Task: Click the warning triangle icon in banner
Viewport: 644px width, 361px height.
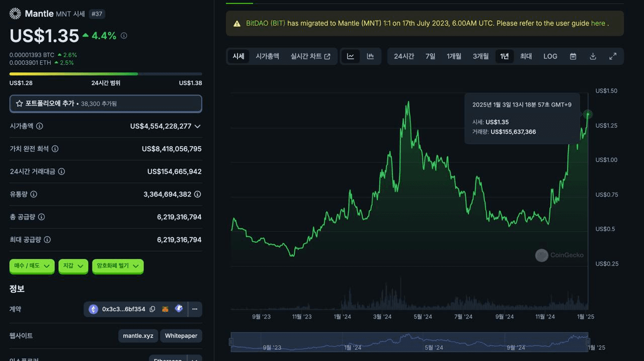Action: tap(237, 24)
